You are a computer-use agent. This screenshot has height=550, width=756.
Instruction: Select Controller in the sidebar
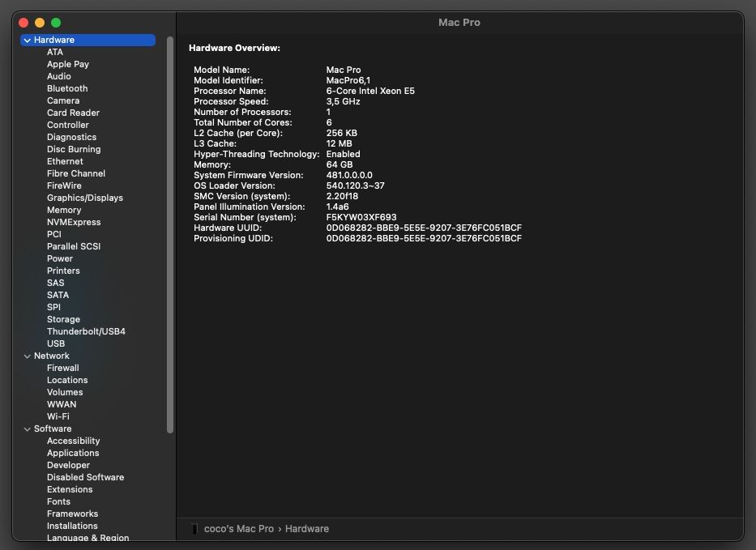click(68, 125)
